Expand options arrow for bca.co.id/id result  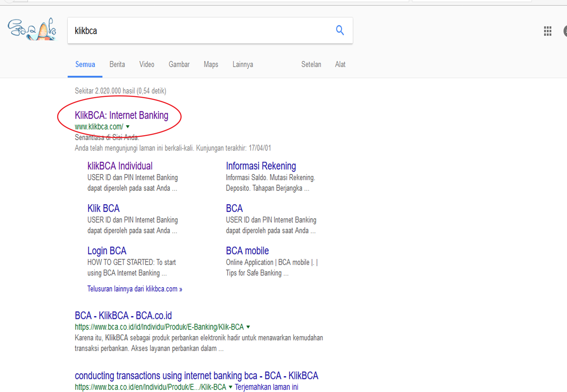[248, 327]
